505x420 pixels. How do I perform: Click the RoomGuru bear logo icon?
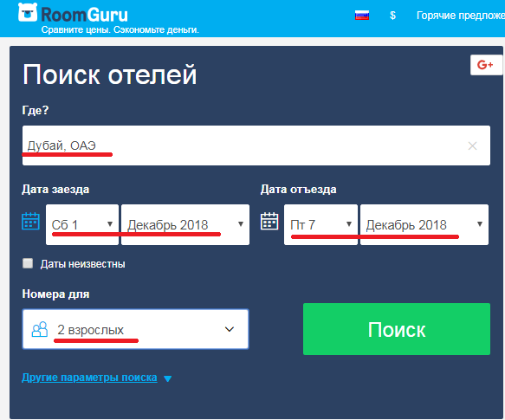point(28,13)
